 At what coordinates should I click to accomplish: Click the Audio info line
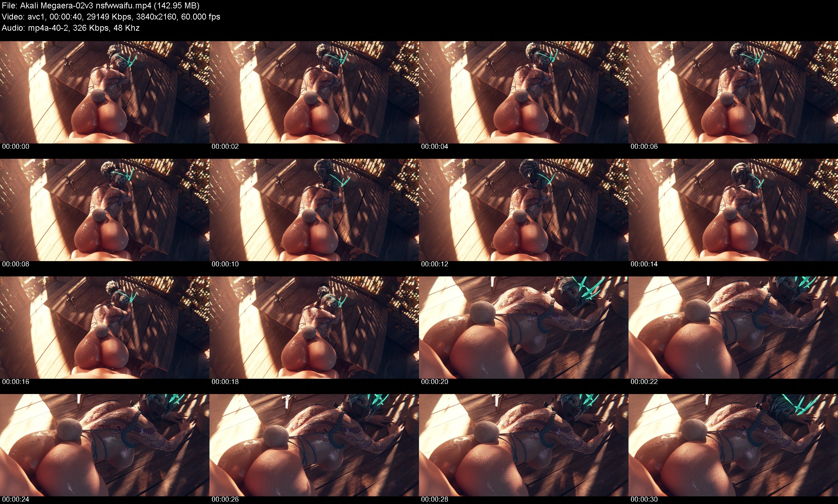[x=71, y=28]
